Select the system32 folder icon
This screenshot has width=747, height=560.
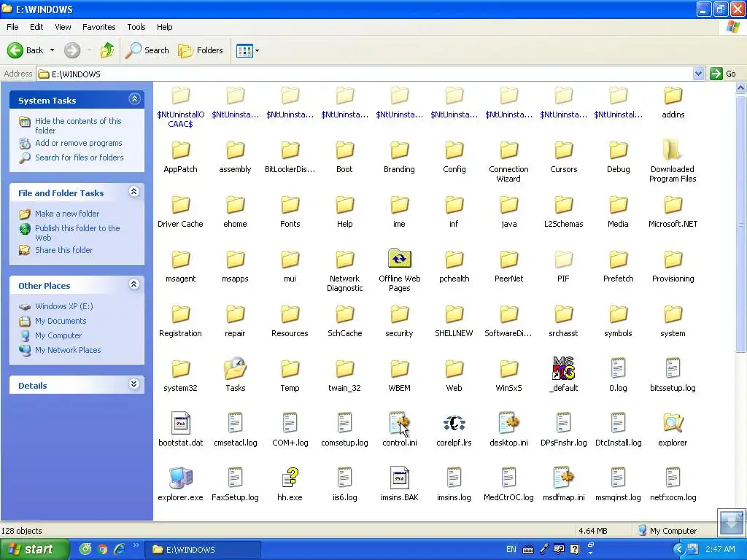(181, 368)
